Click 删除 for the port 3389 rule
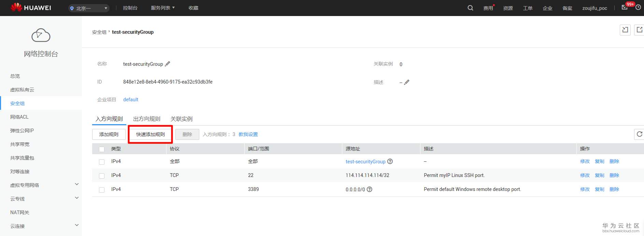The width and height of the screenshot is (644, 236). click(x=614, y=189)
